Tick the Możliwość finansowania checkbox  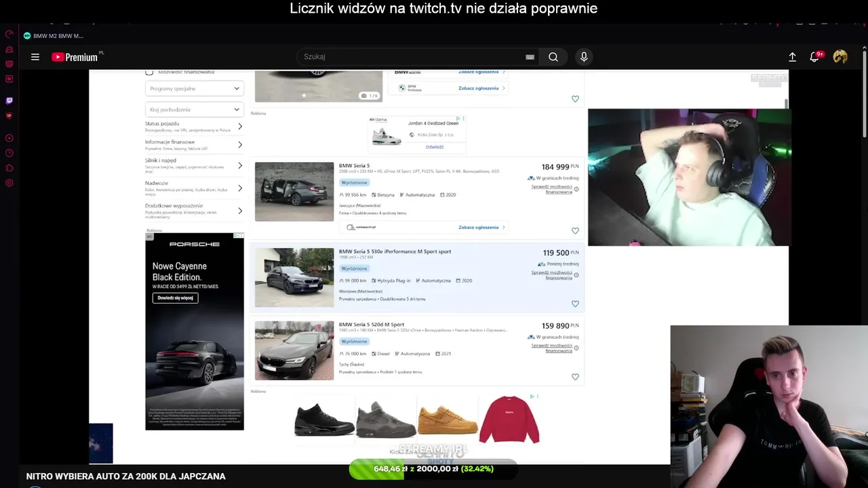coord(149,72)
